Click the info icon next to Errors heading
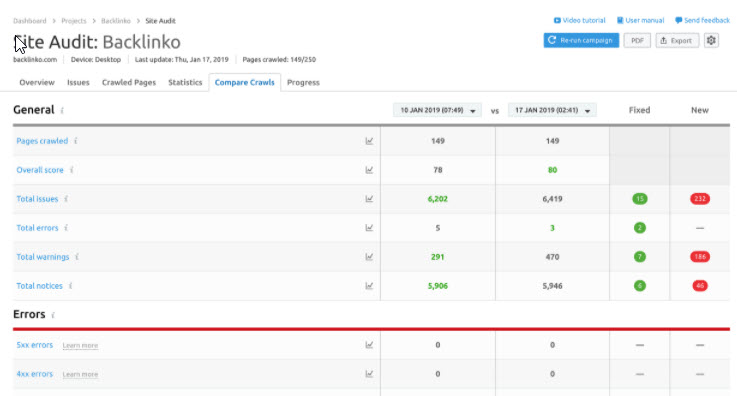 53,315
